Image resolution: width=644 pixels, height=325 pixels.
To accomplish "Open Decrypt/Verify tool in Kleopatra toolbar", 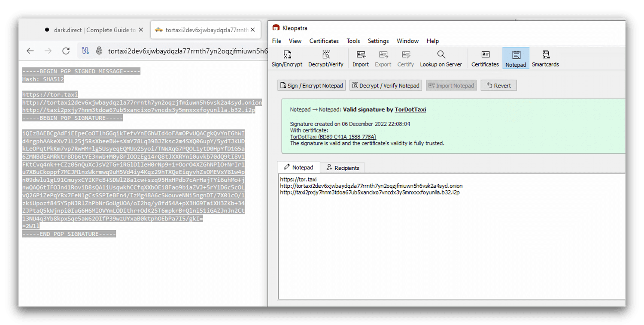I will tap(326, 59).
